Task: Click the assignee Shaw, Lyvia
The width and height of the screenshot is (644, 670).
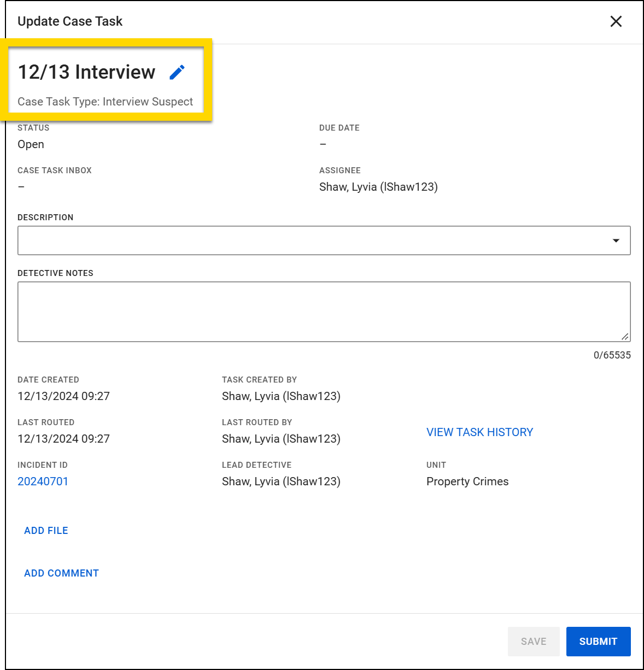Action: tap(378, 186)
